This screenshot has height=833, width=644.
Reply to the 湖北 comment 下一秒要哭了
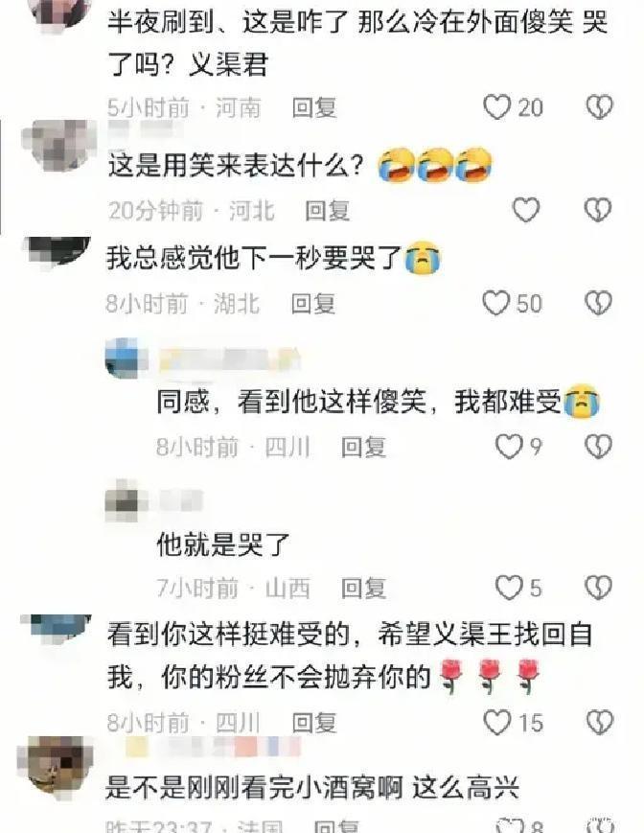(313, 303)
